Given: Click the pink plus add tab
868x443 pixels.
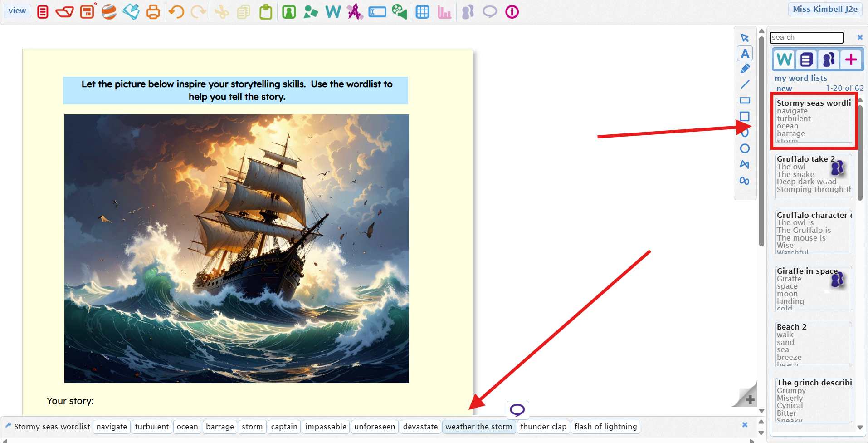Looking at the screenshot, I should tap(851, 59).
